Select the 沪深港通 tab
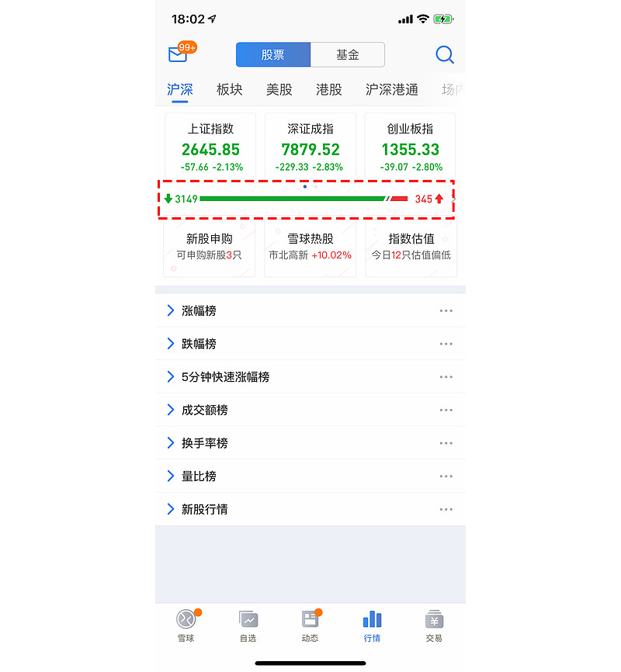621x672 pixels. click(x=392, y=89)
